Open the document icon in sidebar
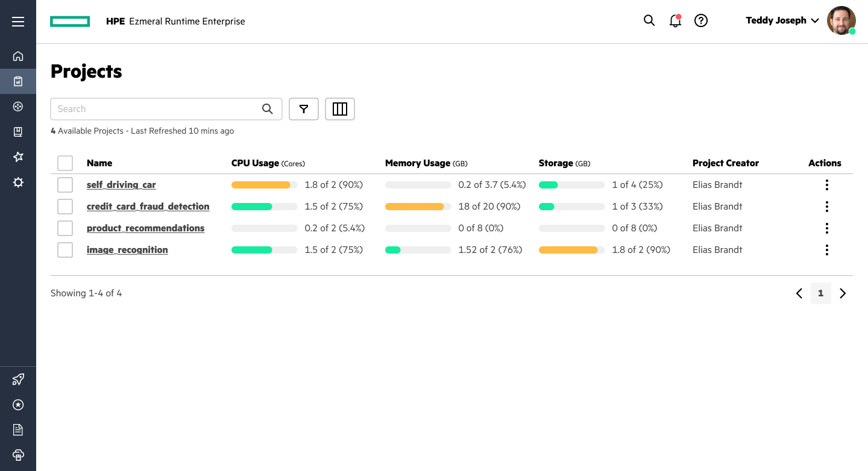This screenshot has height=471, width=868. pyautogui.click(x=18, y=429)
